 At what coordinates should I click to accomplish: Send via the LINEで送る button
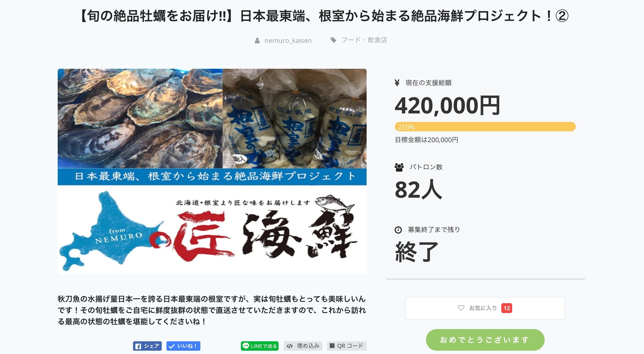click(259, 346)
